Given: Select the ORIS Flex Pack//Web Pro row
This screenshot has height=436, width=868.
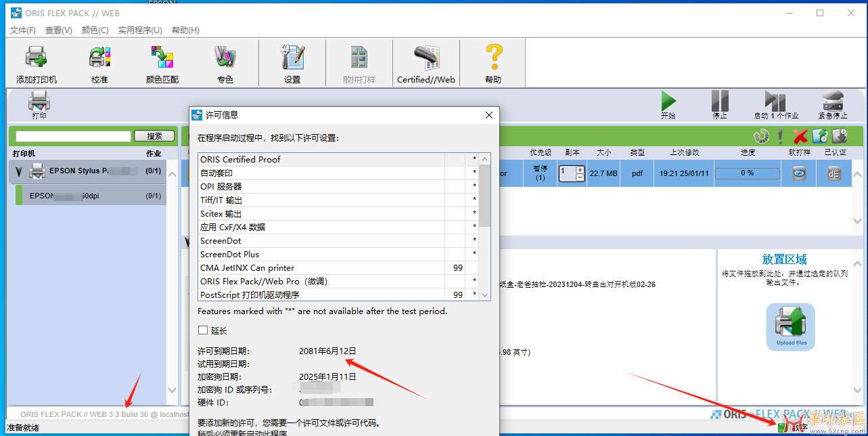Looking at the screenshot, I should [x=338, y=281].
